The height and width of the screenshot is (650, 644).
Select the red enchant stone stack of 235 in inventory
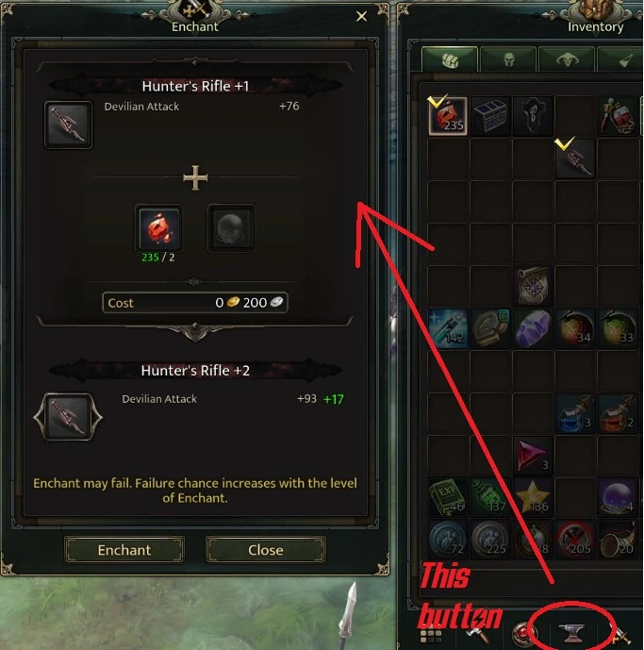click(448, 116)
